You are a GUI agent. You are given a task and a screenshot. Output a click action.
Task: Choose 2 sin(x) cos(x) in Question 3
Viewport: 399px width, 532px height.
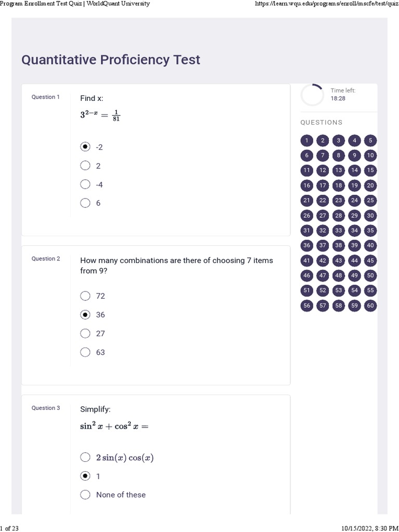(x=86, y=458)
